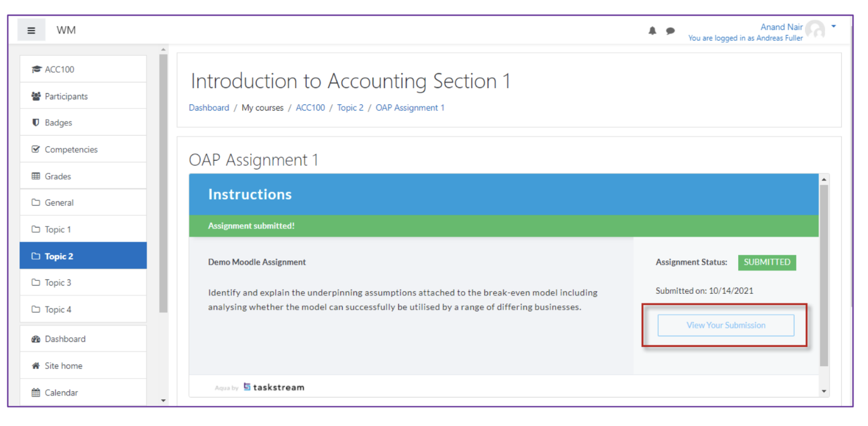Open the messages speech bubble icon

point(670,31)
